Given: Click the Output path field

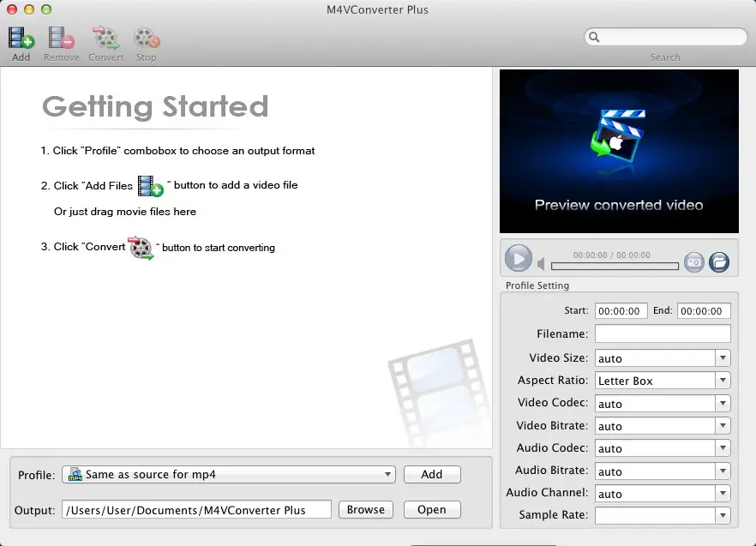Looking at the screenshot, I should (x=196, y=510).
